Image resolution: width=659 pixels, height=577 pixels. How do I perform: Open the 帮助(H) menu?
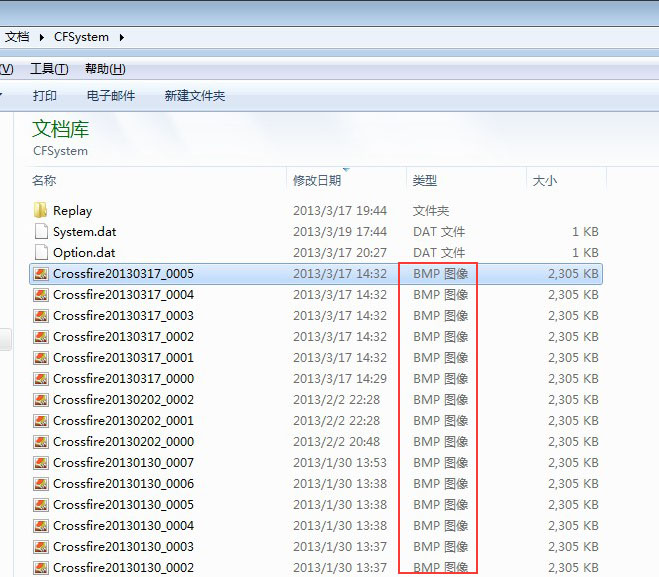105,69
